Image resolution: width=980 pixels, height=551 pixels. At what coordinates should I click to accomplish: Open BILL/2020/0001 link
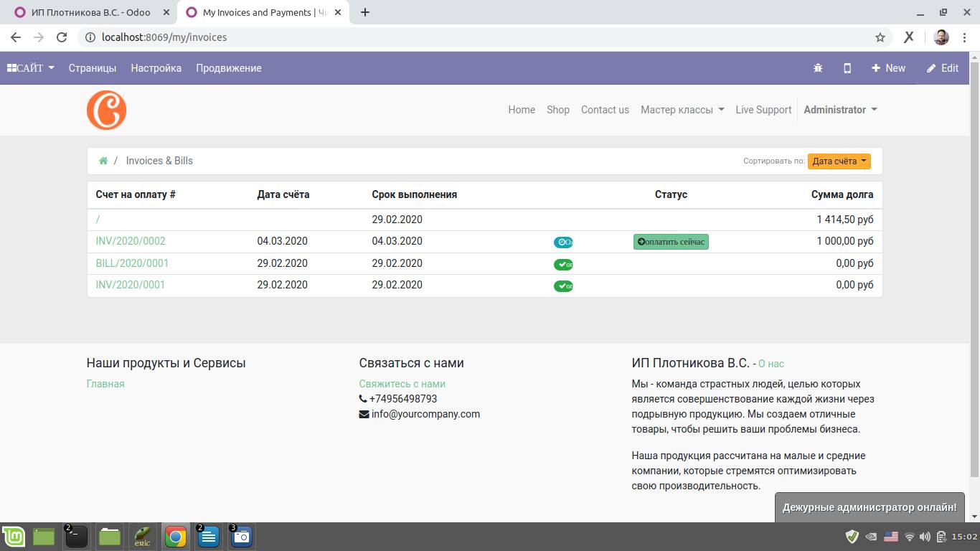pos(132,263)
